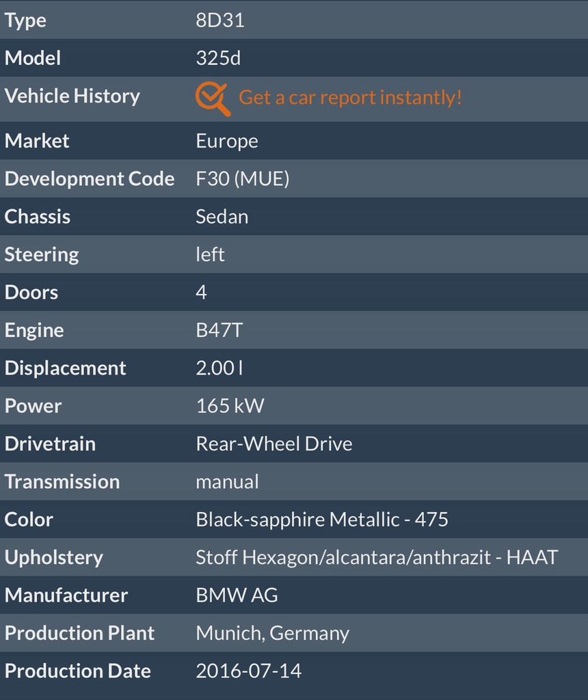Viewport: 588px width, 700px height.
Task: Click the Model value 325d
Action: 218,58
